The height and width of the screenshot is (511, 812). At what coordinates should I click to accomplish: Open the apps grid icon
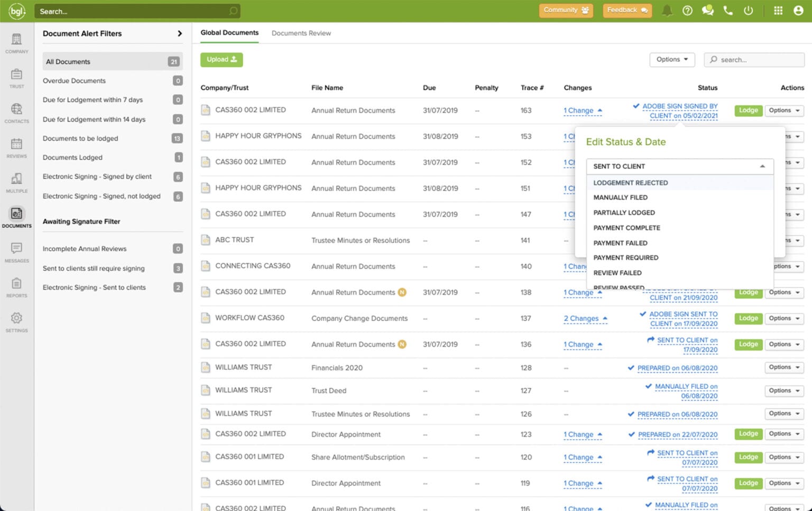click(x=778, y=11)
